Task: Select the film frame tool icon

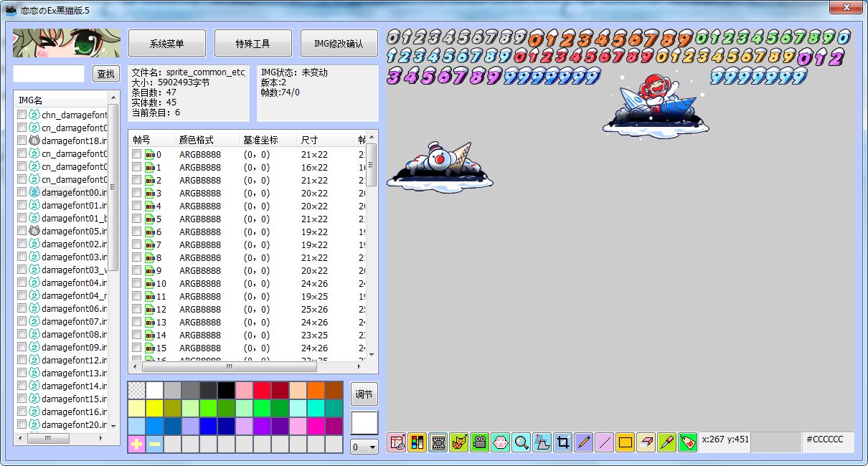Action: 438,442
